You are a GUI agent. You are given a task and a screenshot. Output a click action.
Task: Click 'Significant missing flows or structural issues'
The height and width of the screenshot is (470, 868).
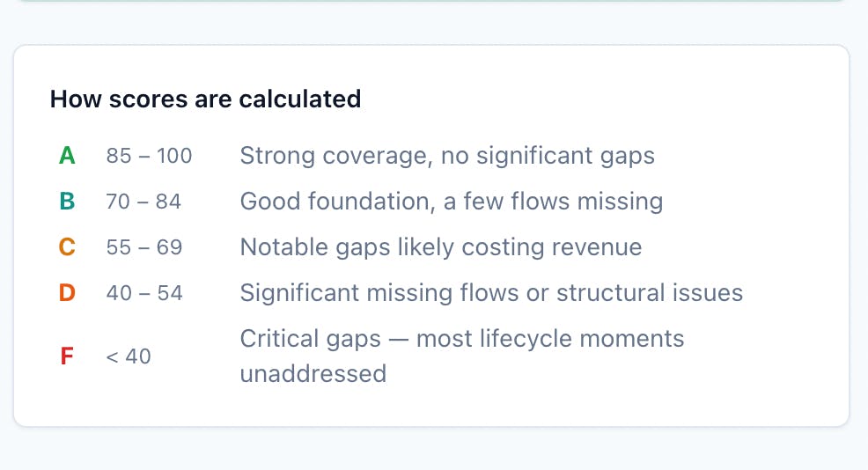(491, 293)
